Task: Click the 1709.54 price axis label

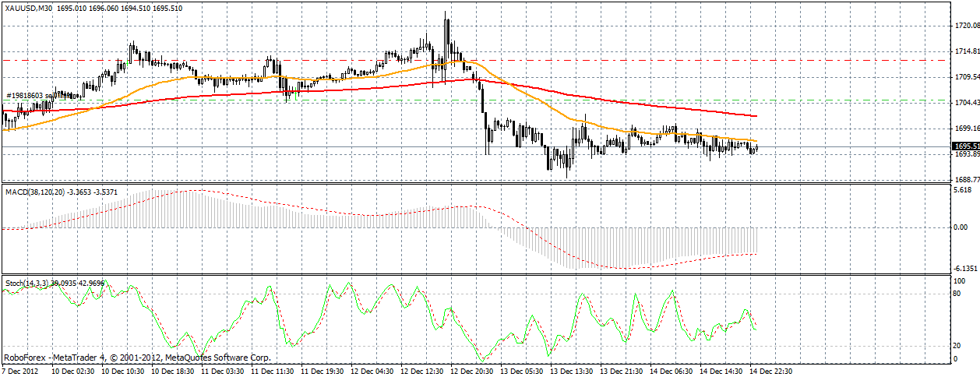Action: [966, 77]
